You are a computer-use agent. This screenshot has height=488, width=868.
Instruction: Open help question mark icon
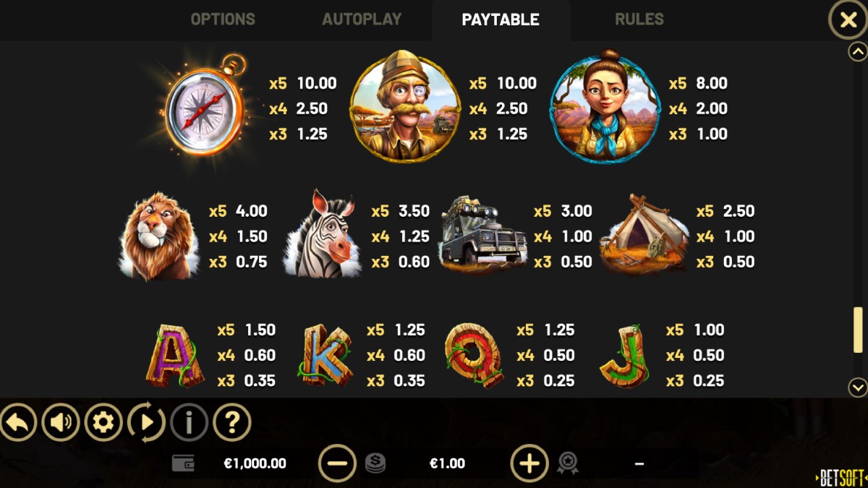[x=232, y=422]
